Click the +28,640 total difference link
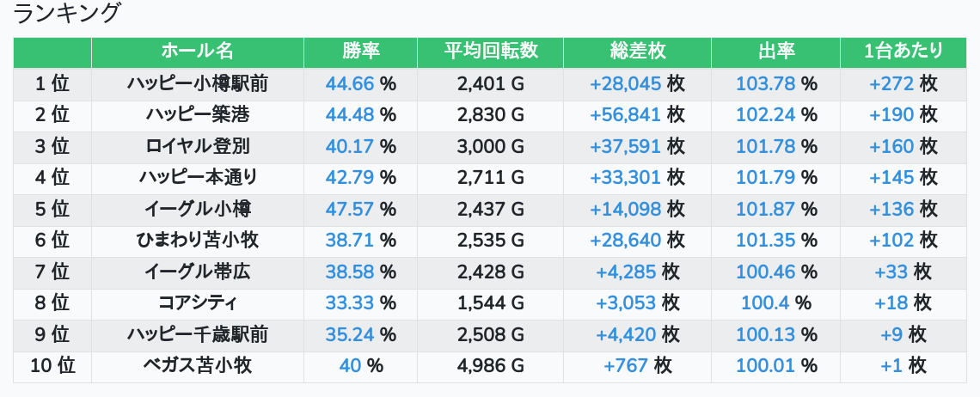The image size is (980, 397). pos(625,241)
